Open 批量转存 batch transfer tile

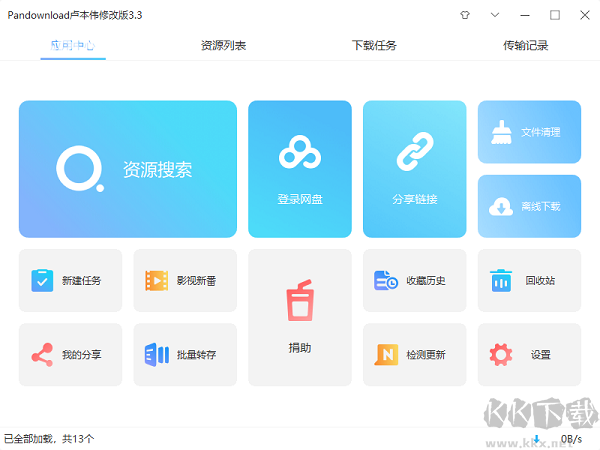[x=185, y=354]
